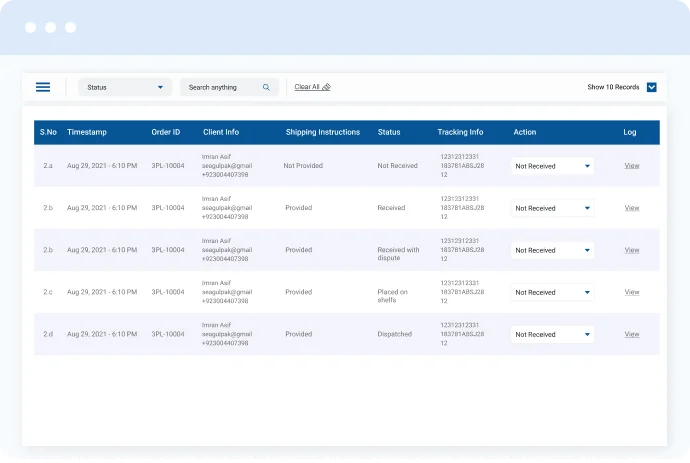Viewport: 690px width, 463px height.
Task: Click the eraser icon beside Clear All
Action: (x=327, y=87)
